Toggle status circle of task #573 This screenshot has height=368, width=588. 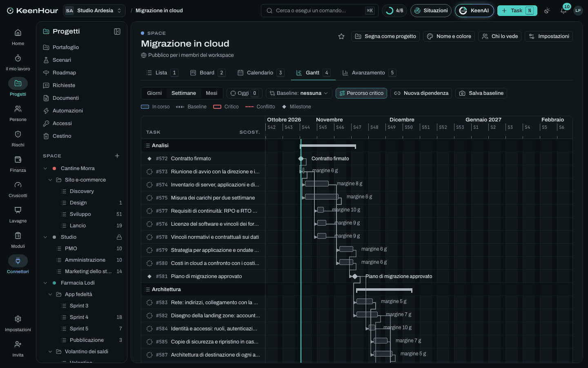[x=149, y=172]
